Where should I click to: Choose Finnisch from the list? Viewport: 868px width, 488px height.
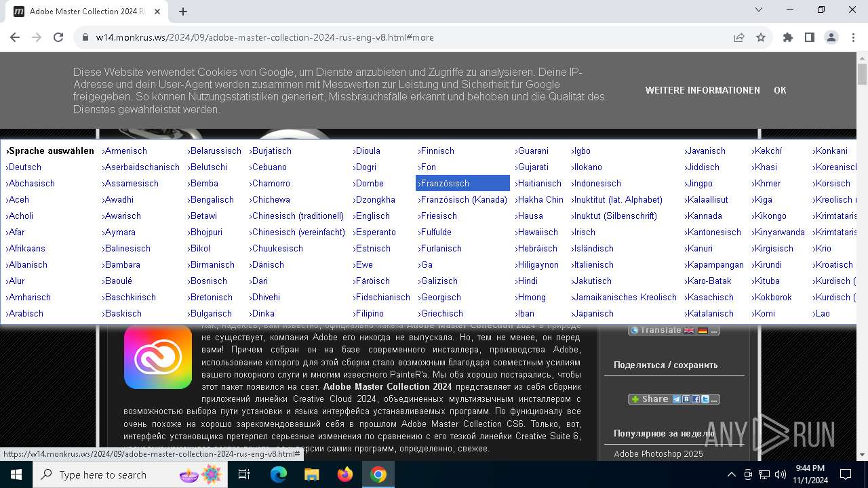(436, 150)
